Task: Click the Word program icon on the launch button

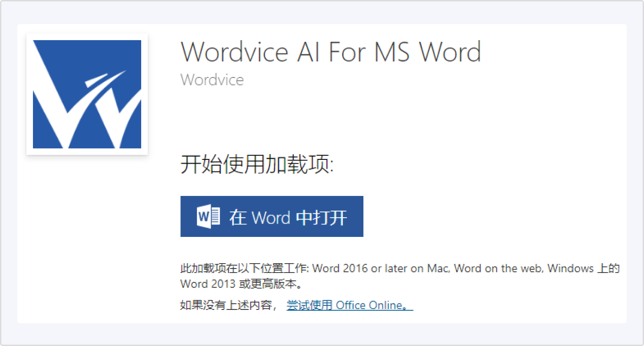Action: coord(209,216)
